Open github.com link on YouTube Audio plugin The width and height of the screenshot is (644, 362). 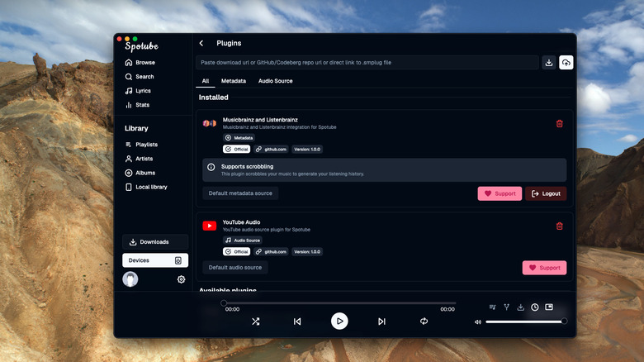(x=271, y=252)
